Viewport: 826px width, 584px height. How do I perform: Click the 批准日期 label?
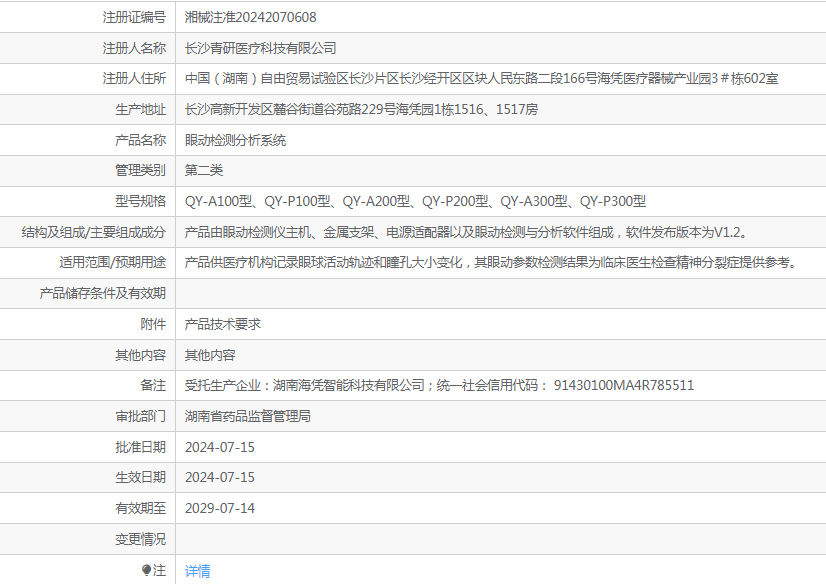point(141,447)
